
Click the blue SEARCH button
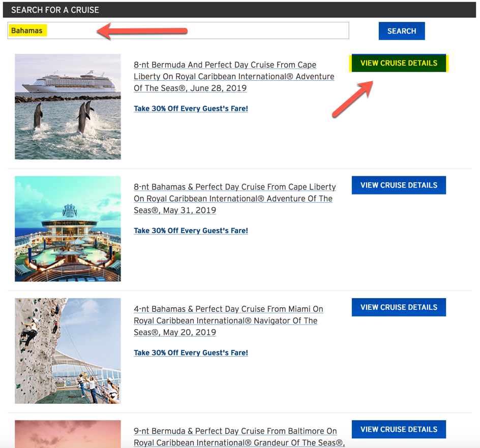coord(402,31)
